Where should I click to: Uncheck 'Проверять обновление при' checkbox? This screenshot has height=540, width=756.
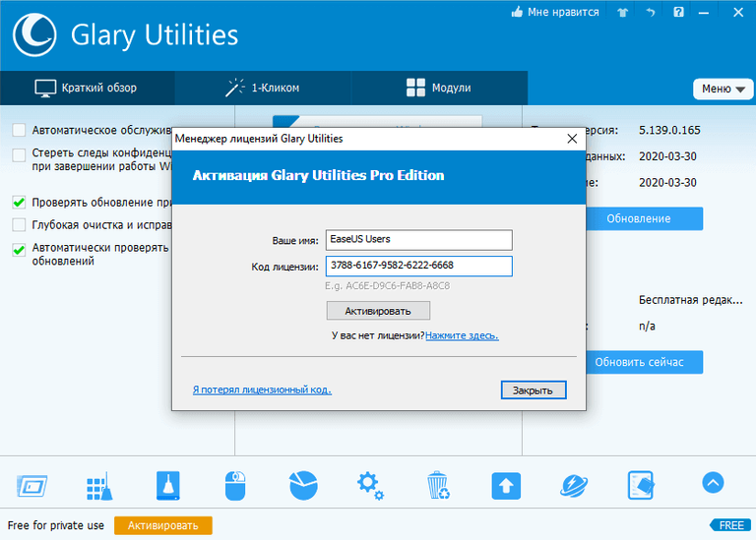(x=19, y=203)
